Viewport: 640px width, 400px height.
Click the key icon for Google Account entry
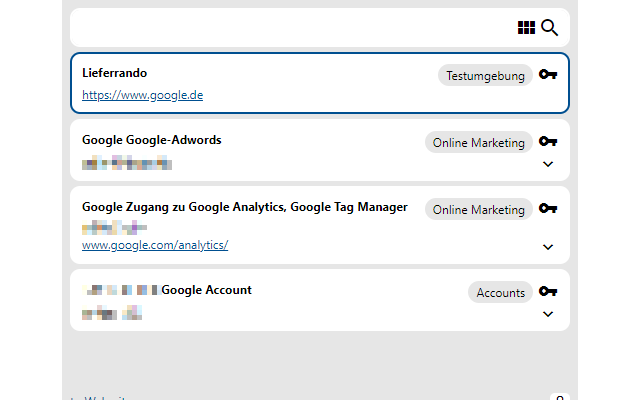547,292
